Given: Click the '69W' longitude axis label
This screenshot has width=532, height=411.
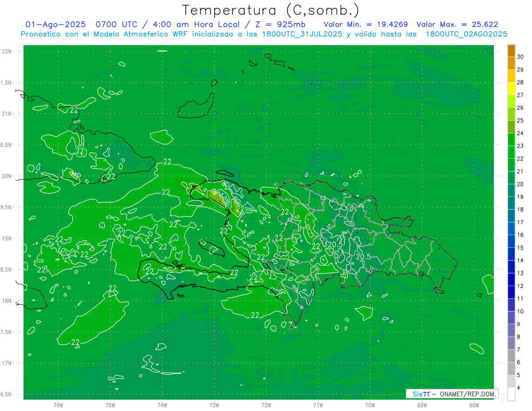Looking at the screenshot, I should click(x=422, y=405).
